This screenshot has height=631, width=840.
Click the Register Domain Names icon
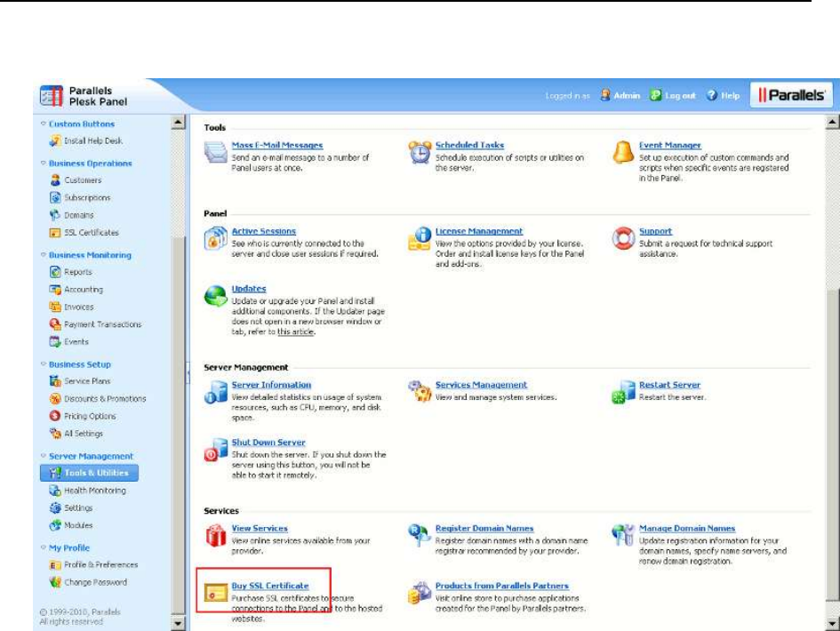pos(419,536)
